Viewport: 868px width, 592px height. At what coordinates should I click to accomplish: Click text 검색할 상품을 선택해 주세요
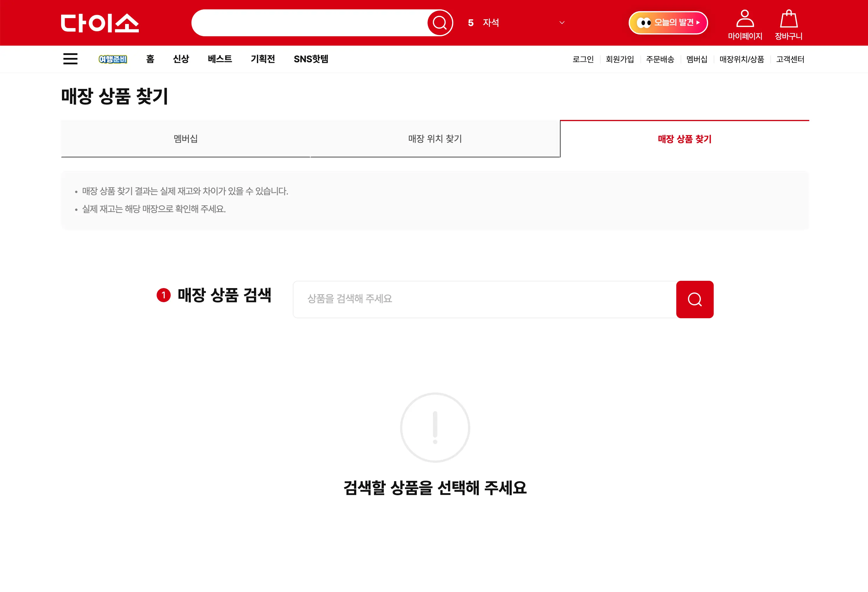pyautogui.click(x=435, y=488)
